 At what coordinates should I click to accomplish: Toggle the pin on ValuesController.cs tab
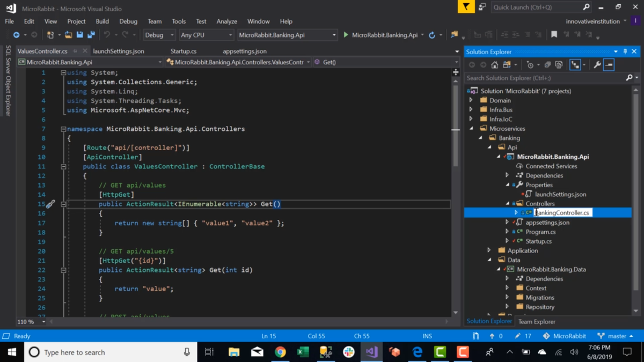click(76, 51)
